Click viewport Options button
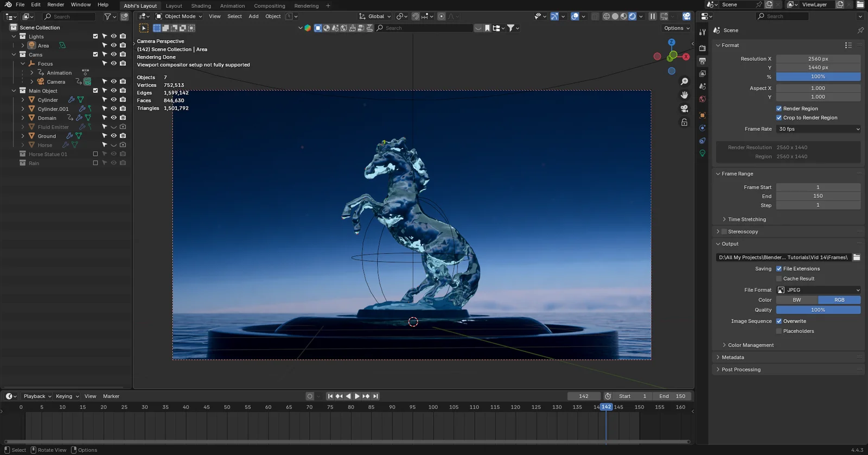 [676, 28]
